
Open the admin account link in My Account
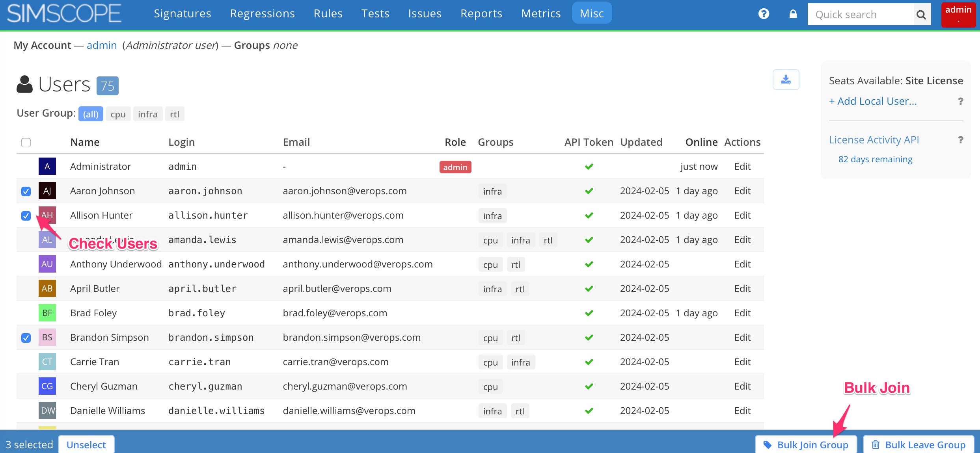[x=102, y=45]
